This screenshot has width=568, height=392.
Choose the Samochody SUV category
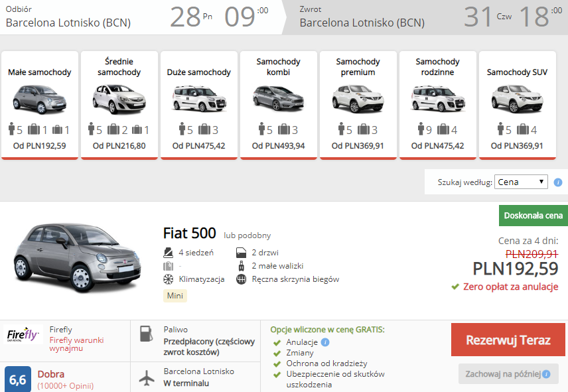[x=518, y=105]
